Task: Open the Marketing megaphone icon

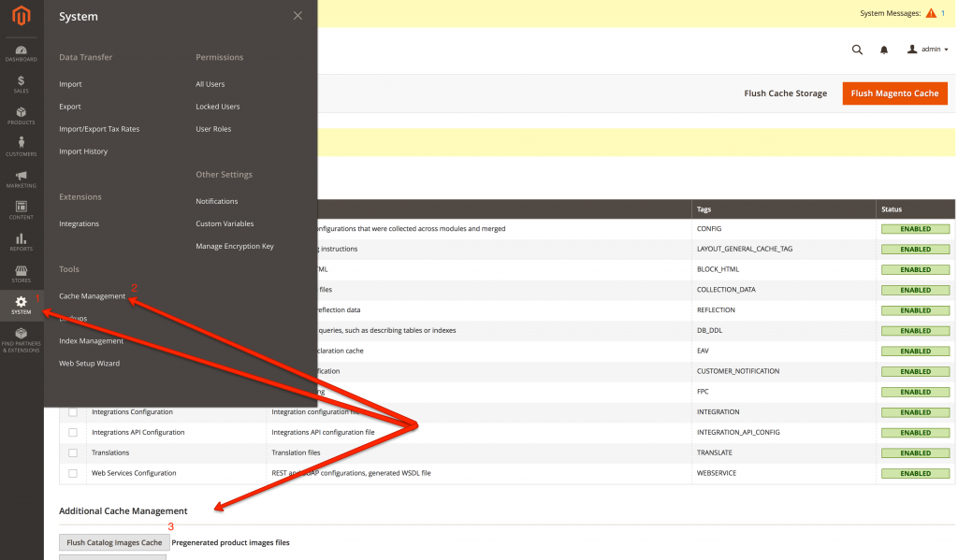Action: [21, 179]
